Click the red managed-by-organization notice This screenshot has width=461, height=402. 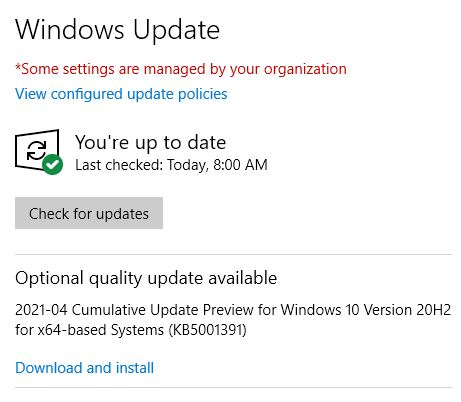click(181, 69)
